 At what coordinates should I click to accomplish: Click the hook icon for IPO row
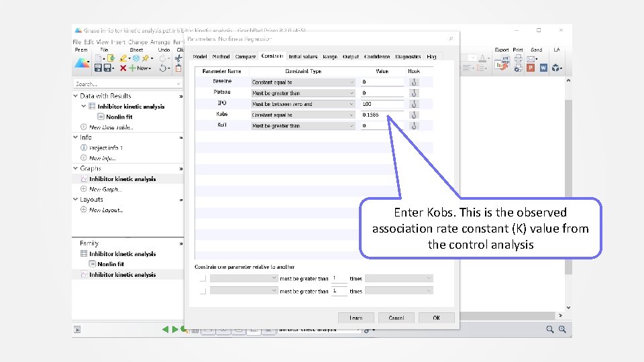(414, 104)
